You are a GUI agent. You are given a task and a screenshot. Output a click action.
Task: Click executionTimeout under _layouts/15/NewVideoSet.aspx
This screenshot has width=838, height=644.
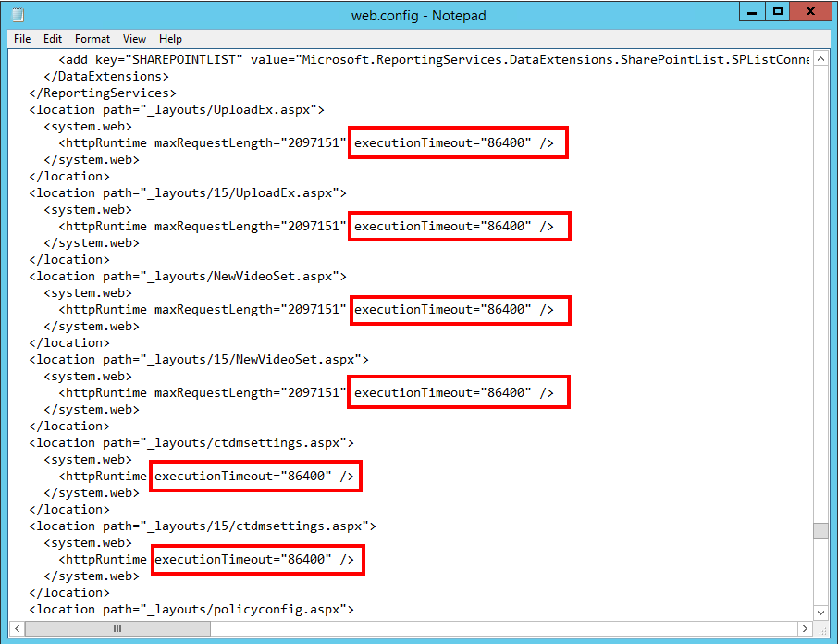tap(443, 393)
